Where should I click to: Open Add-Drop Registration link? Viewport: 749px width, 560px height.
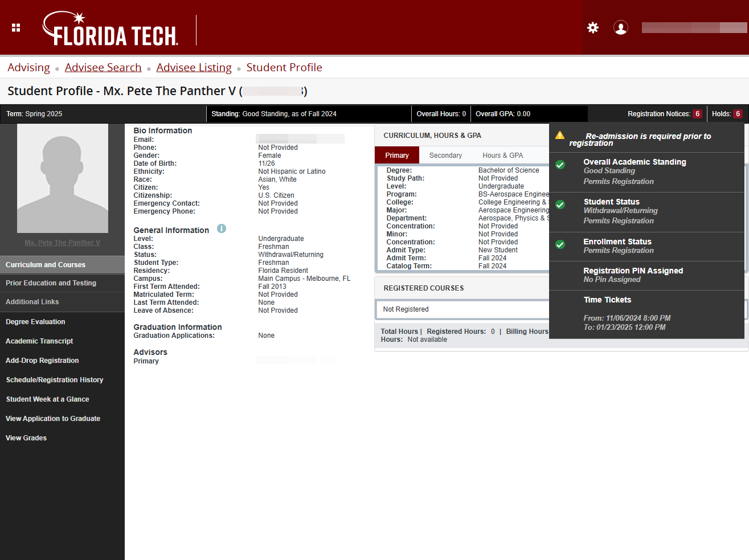[x=42, y=361]
